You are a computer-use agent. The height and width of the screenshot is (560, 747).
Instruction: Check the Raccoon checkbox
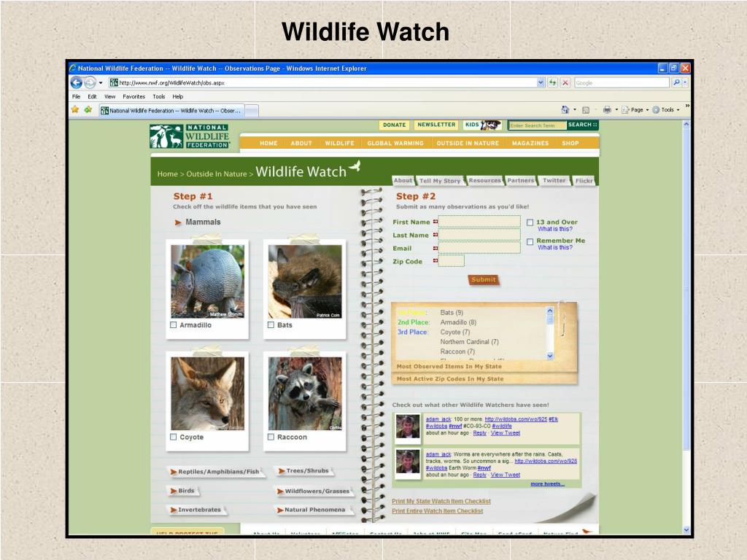(271, 437)
